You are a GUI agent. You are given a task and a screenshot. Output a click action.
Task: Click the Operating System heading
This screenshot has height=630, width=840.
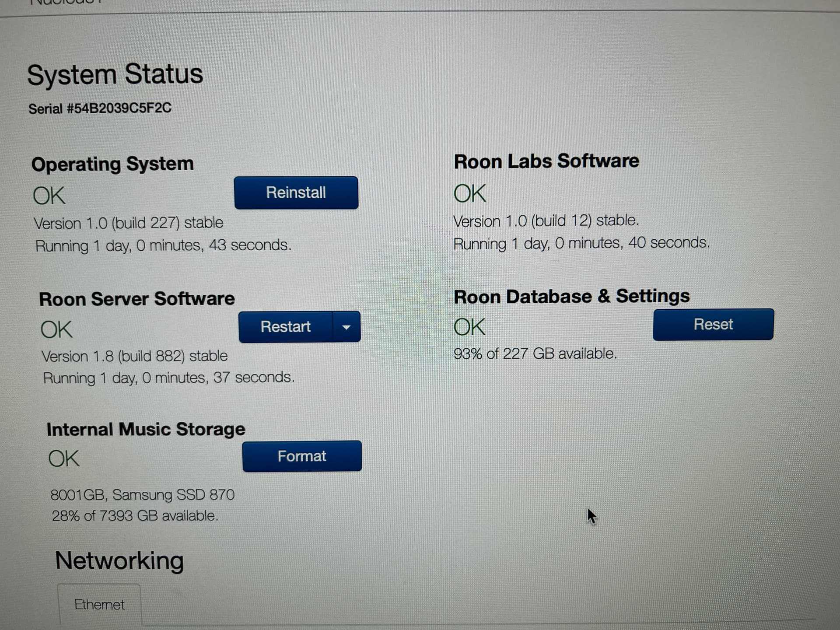tap(112, 164)
